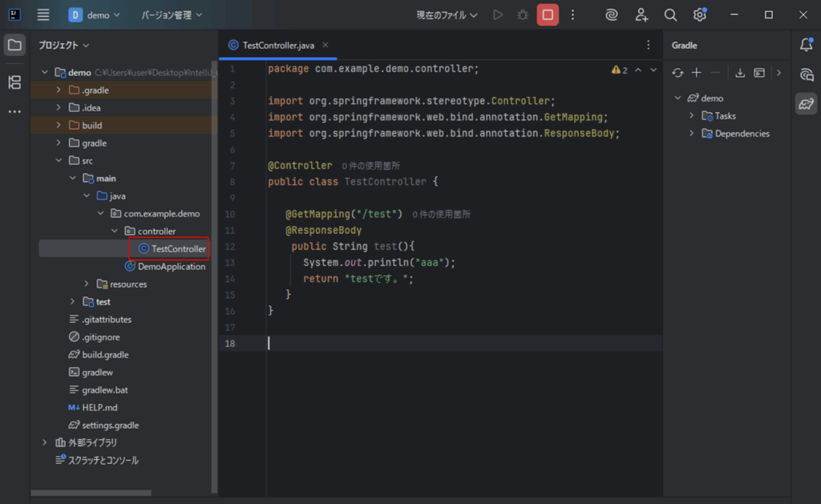This screenshot has width=821, height=504.
Task: Go to previous highlighted problem arrow
Action: click(x=638, y=70)
